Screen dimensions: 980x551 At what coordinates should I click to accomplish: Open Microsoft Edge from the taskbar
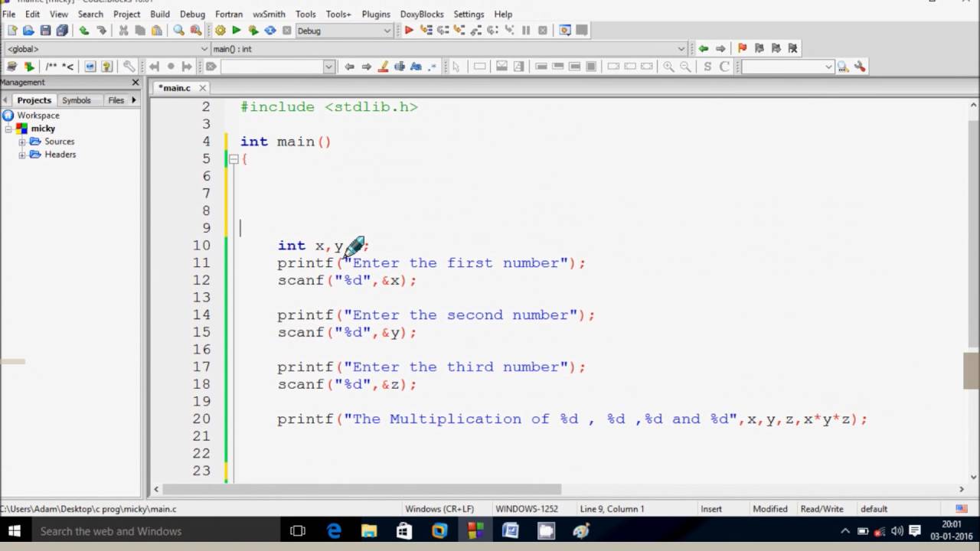point(334,531)
